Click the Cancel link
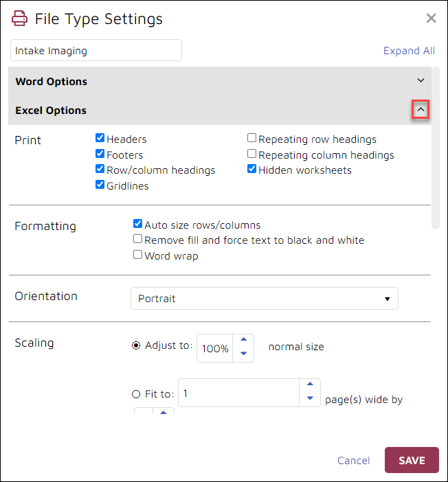The width and height of the screenshot is (448, 482). [353, 461]
